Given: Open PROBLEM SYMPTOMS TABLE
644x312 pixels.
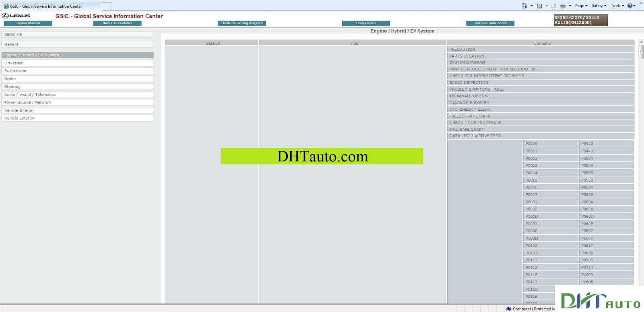Looking at the screenshot, I should (541, 89).
